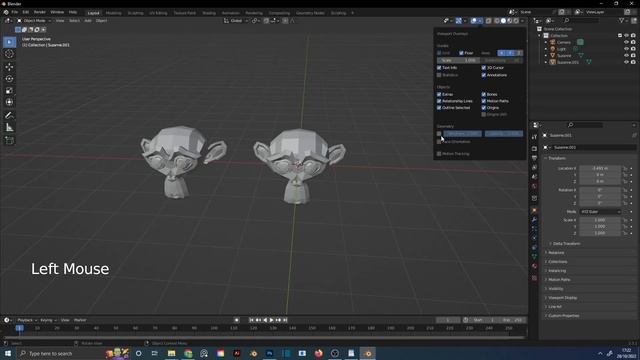640x360 pixels.
Task: Toggle X-ray mode in viewport header
Action: click(489, 20)
